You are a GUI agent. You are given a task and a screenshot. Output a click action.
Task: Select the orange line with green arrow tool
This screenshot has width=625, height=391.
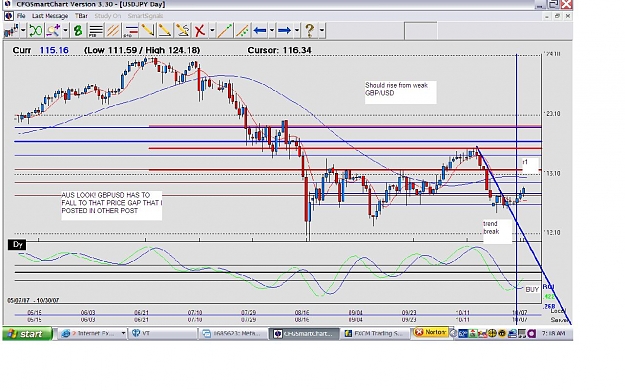(x=225, y=30)
